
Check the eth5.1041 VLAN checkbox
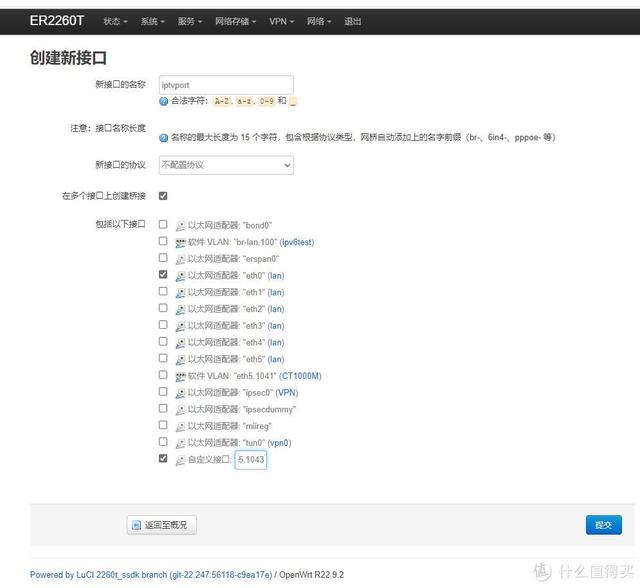(163, 375)
